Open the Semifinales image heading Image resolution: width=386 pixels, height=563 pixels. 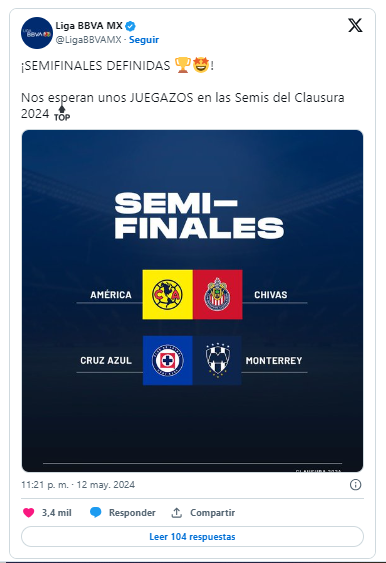point(199,216)
